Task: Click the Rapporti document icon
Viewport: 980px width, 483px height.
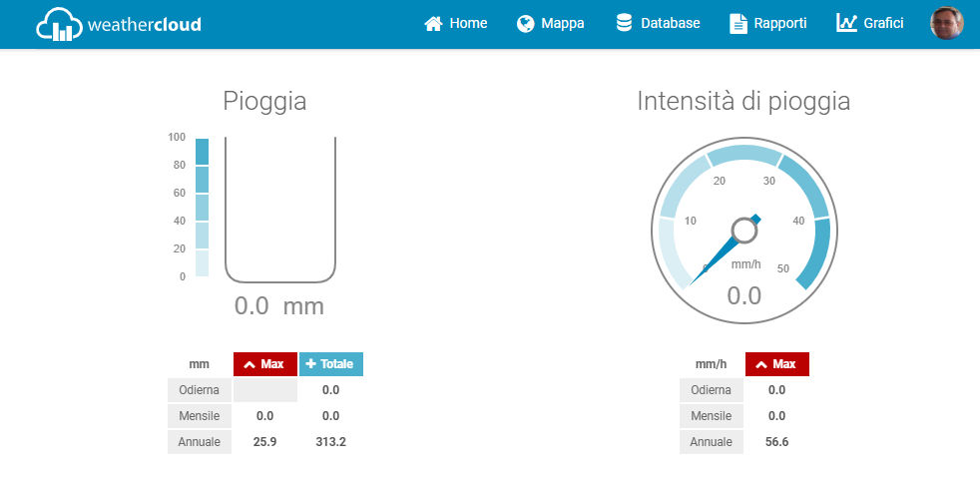Action: [738, 23]
